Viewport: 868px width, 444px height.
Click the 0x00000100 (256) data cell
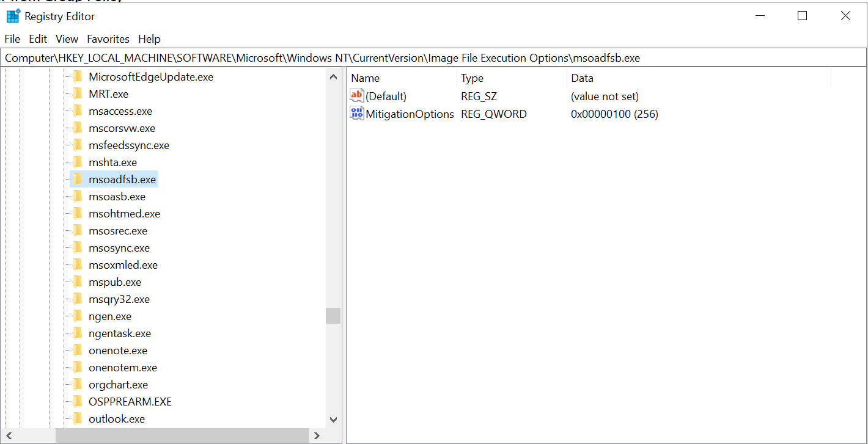click(x=614, y=114)
